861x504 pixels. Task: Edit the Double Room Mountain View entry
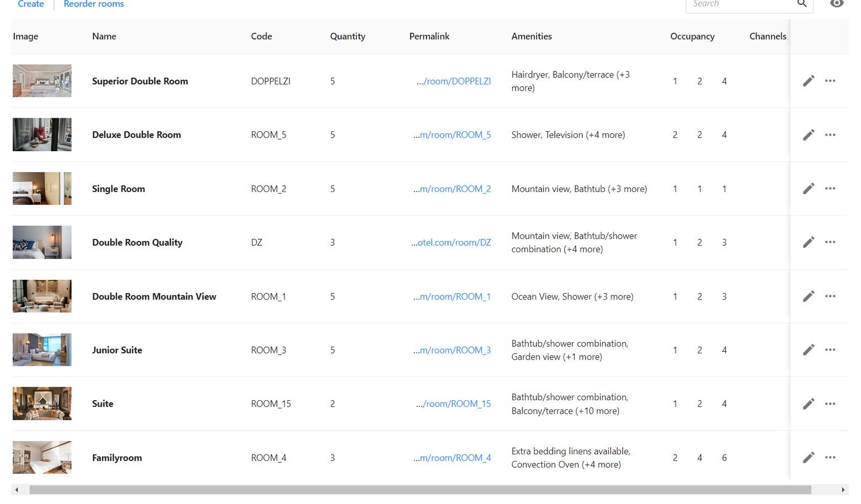tap(808, 296)
